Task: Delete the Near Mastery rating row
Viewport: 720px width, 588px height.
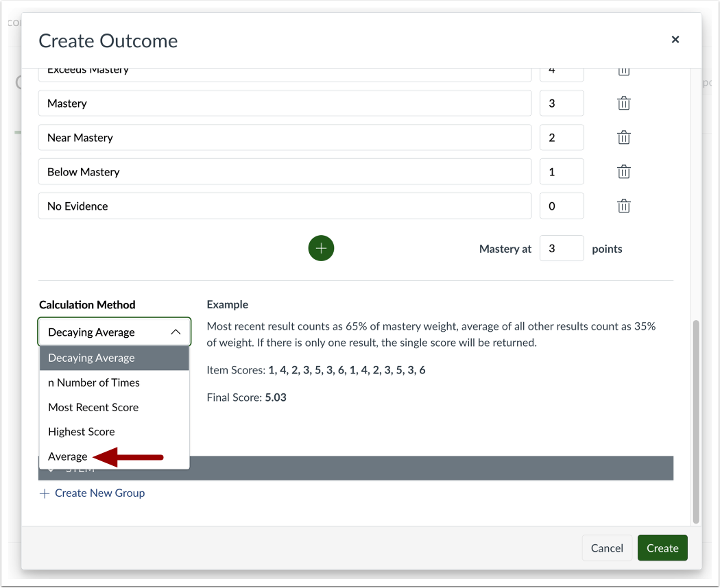Action: point(623,138)
